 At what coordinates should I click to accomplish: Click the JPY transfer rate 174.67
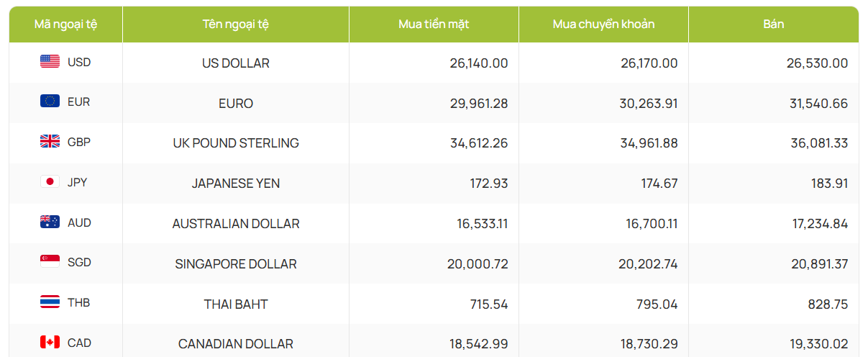point(659,184)
